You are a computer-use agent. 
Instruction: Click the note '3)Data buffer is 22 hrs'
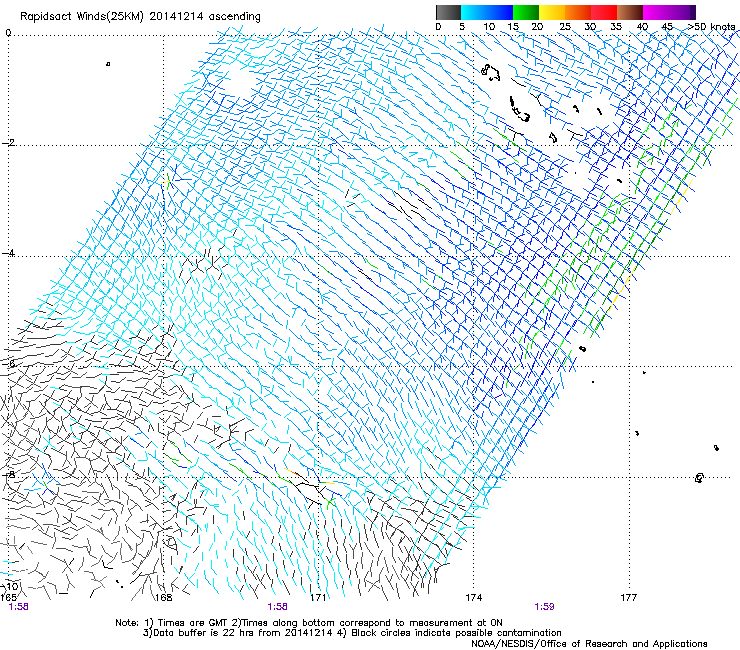point(352,633)
